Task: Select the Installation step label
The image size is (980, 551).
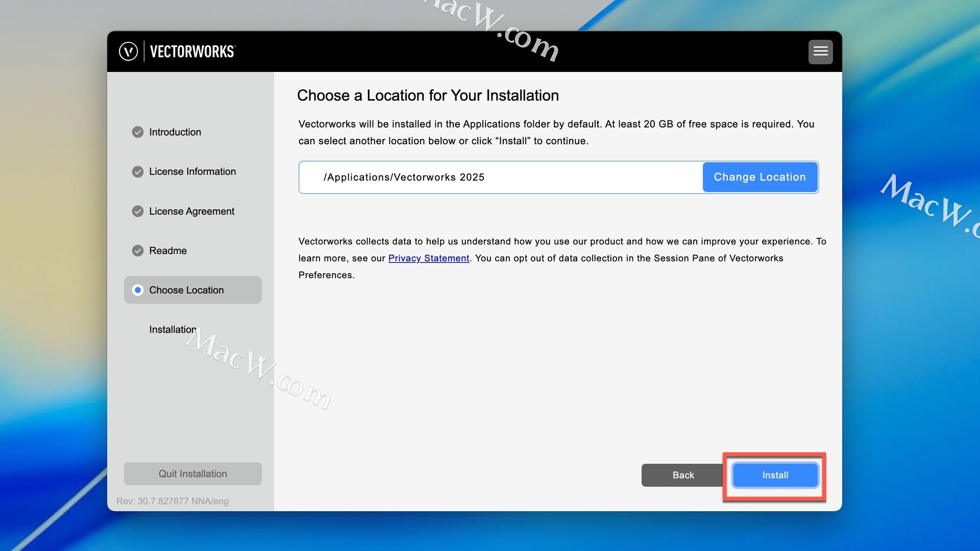Action: pyautogui.click(x=173, y=330)
